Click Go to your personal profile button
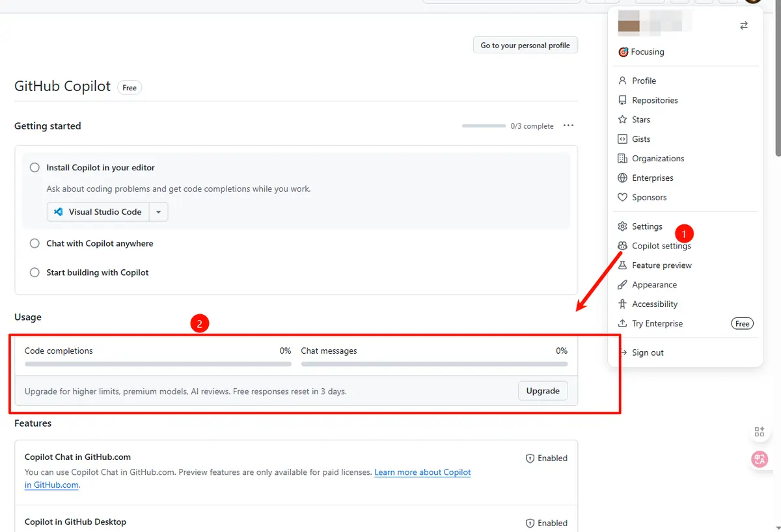The width and height of the screenshot is (781, 532). point(525,46)
